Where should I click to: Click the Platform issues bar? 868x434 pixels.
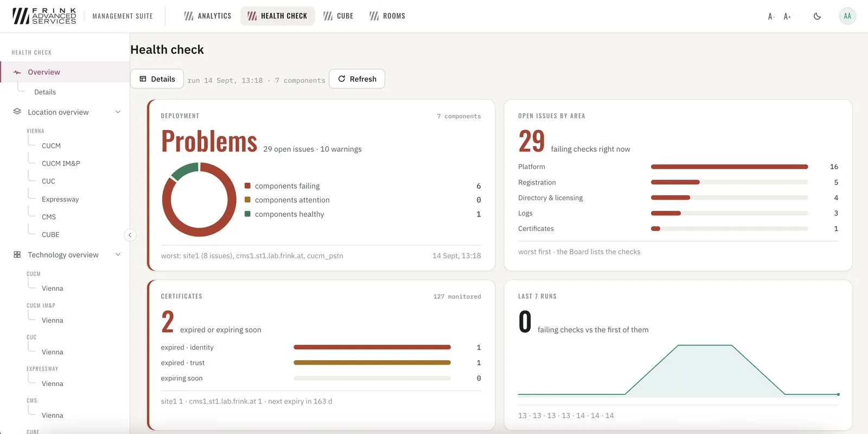coord(729,167)
